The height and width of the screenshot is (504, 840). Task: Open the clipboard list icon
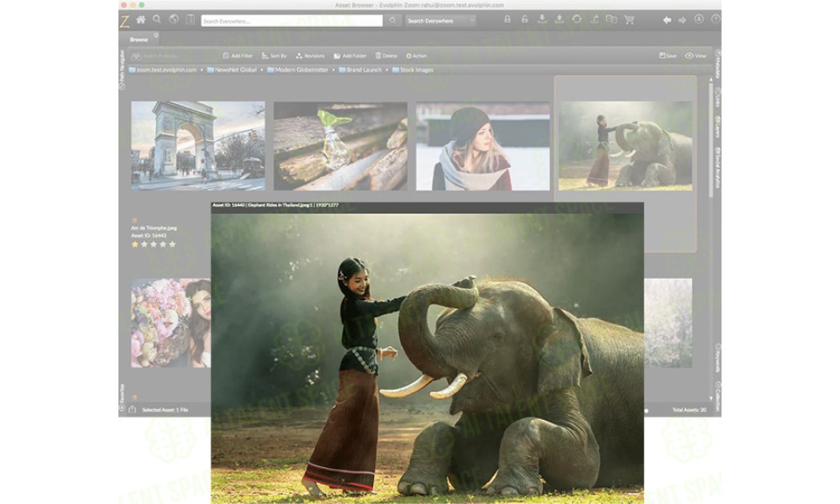click(190, 20)
